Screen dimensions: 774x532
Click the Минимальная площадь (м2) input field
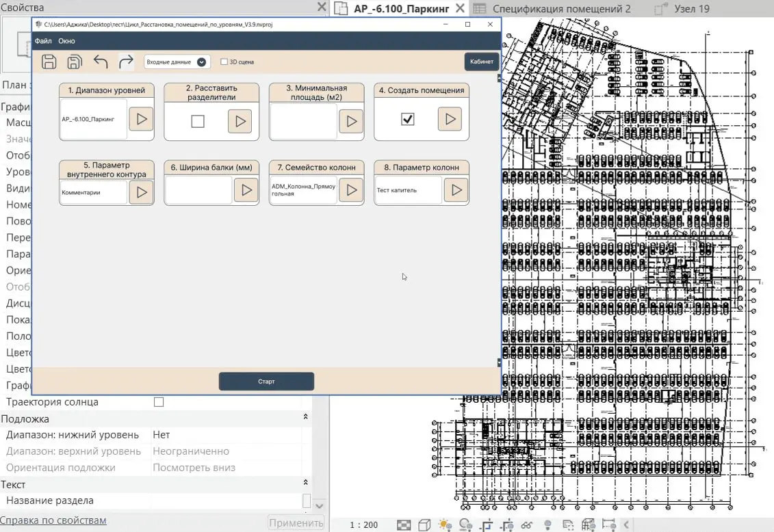pyautogui.click(x=304, y=121)
